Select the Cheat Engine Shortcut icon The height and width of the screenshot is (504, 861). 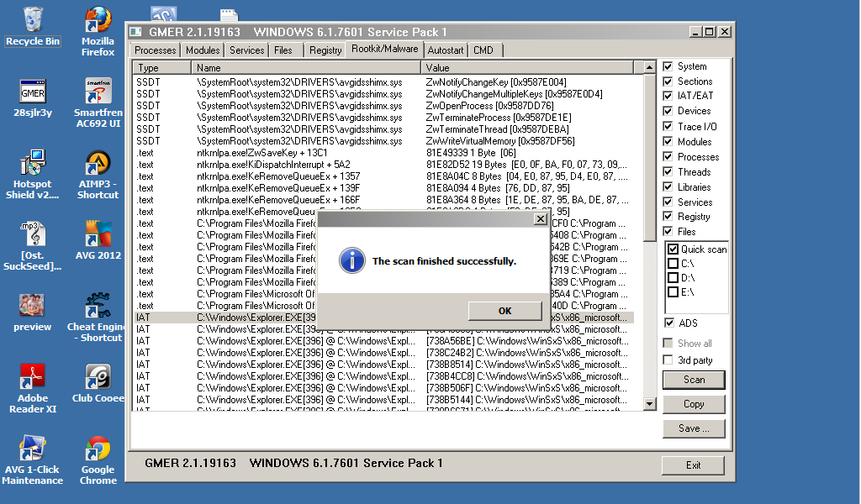(x=97, y=317)
